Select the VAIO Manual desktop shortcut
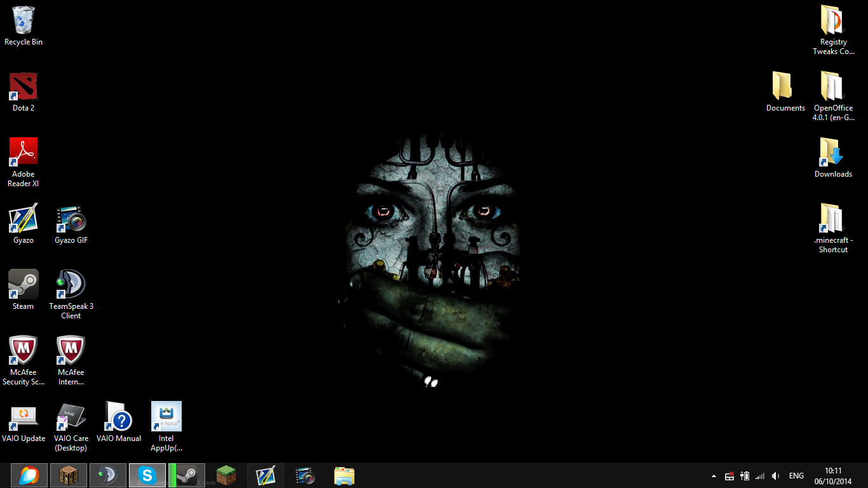This screenshot has height=488, width=868. click(119, 423)
